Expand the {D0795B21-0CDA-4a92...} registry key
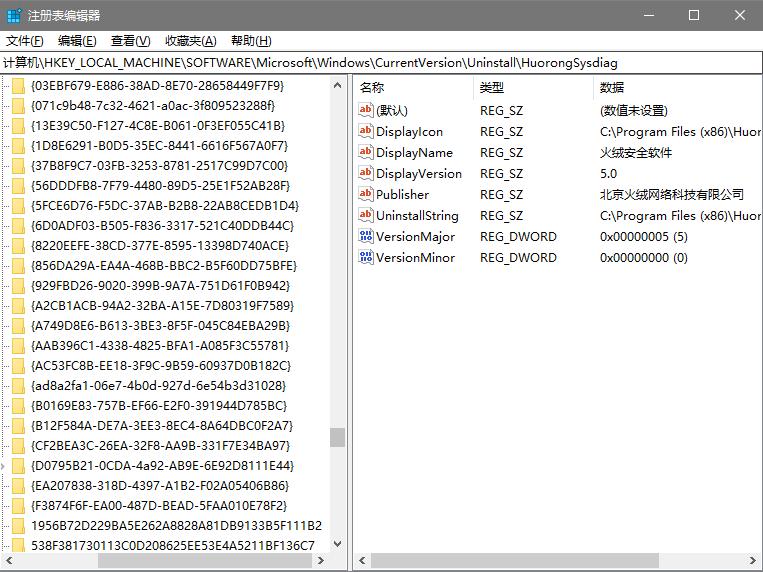 coord(5,466)
